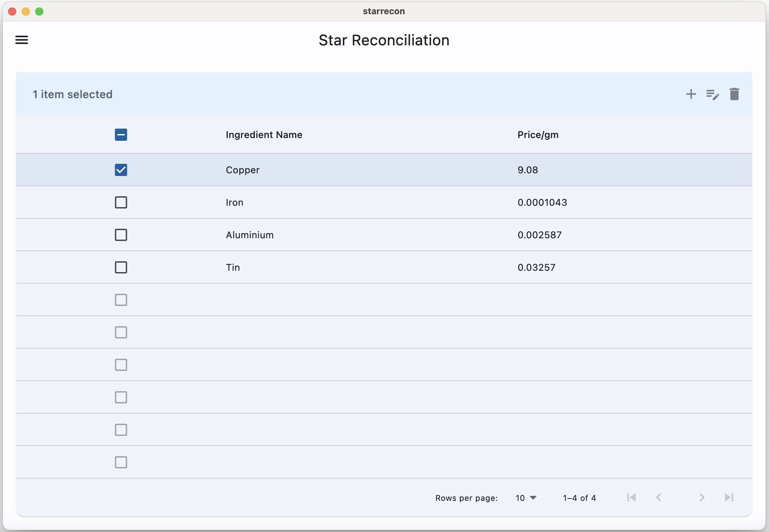Click the Copper ingredient name cell
Screen dimensions: 769x532
(242, 170)
